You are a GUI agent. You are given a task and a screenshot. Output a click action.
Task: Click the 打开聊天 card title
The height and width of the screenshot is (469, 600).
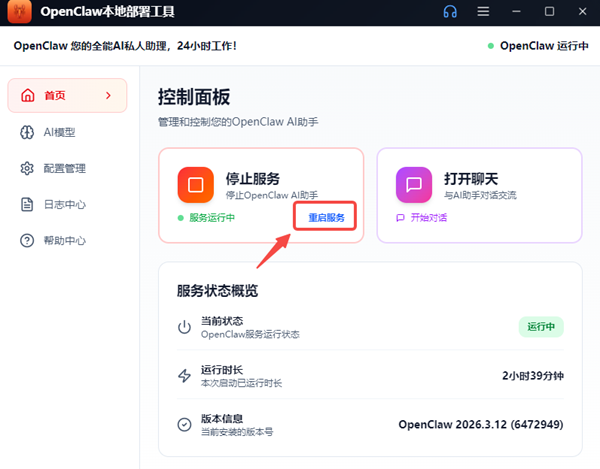point(471,179)
